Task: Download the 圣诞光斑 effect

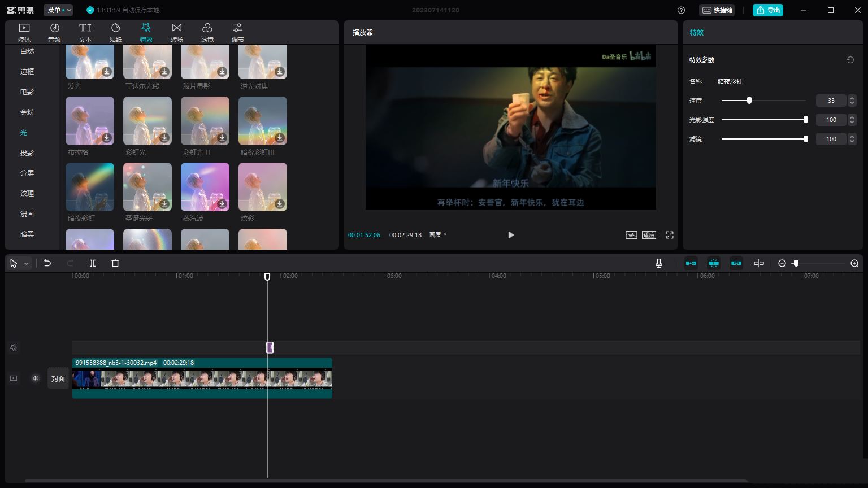Action: 164,204
